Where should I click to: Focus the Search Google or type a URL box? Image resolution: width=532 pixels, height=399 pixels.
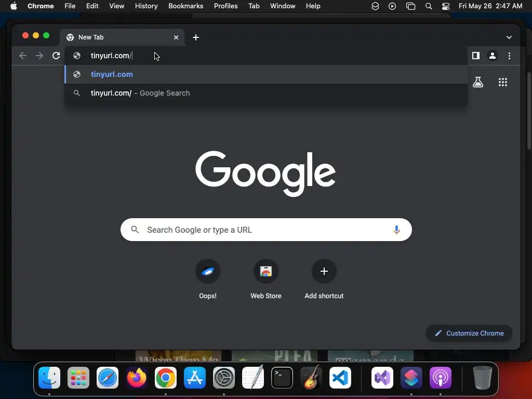click(x=266, y=230)
